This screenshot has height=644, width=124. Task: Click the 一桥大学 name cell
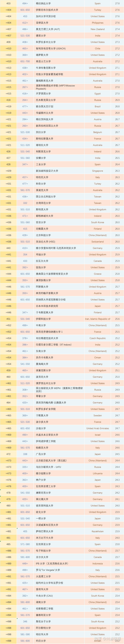[41, 518]
